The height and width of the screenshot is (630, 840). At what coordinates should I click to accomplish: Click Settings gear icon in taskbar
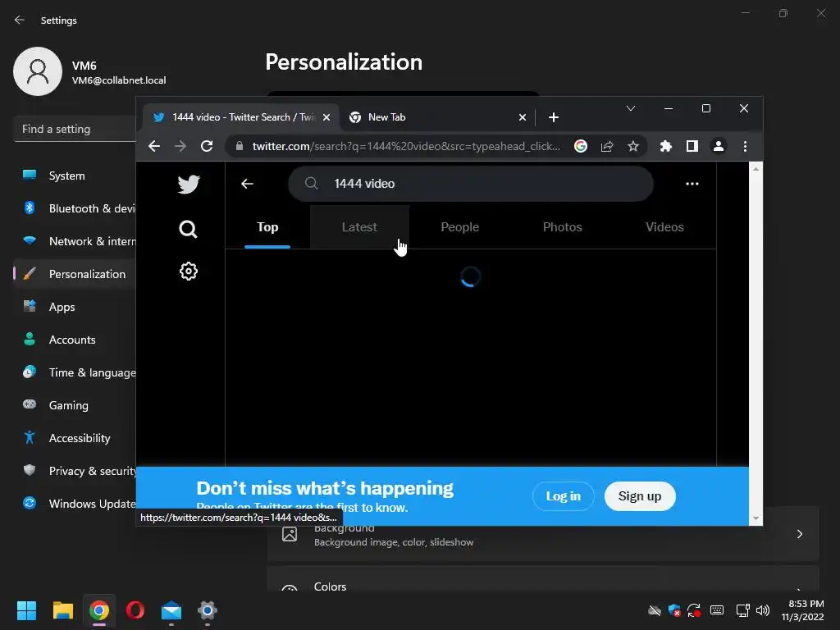pyautogui.click(x=208, y=610)
